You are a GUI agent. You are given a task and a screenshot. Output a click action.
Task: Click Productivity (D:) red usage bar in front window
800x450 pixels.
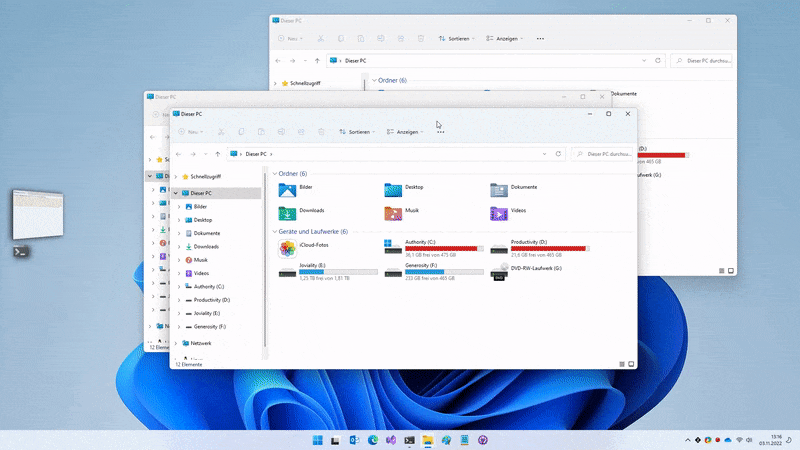tap(550, 248)
